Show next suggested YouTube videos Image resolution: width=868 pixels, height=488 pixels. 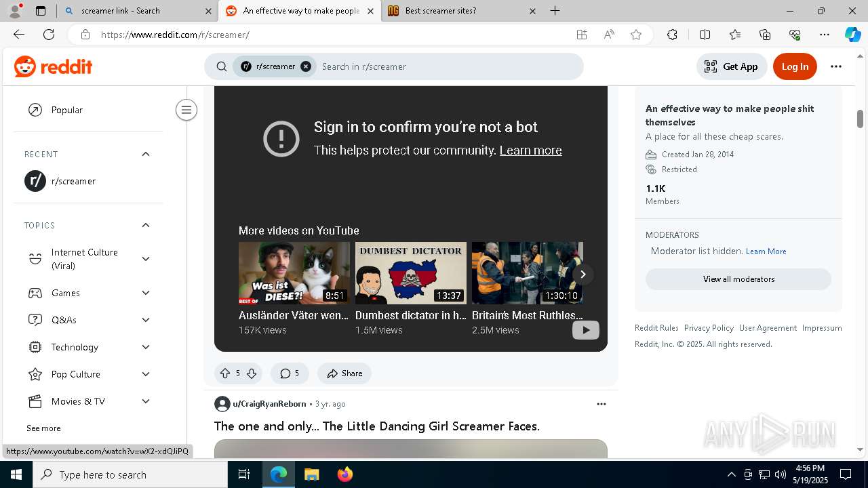(583, 274)
